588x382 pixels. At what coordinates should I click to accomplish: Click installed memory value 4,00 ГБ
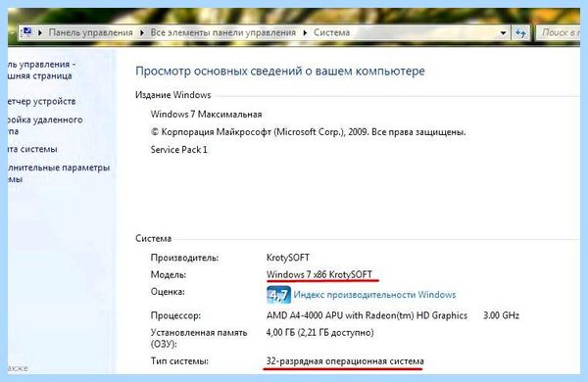319,332
